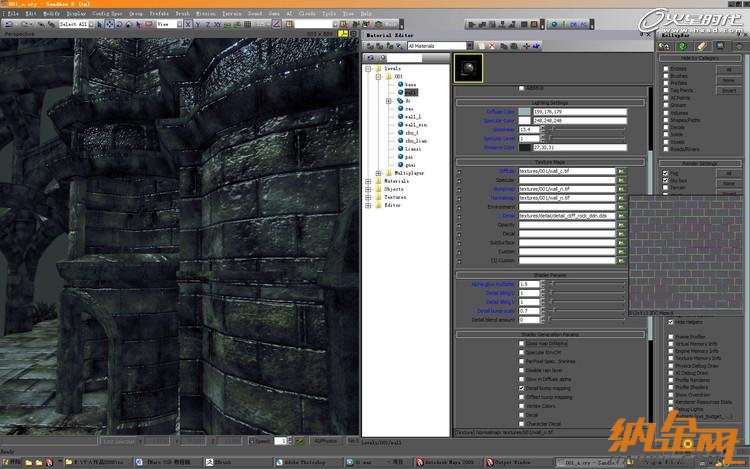The width and height of the screenshot is (750, 469).
Task: Open the Terrain menu
Action: pyautogui.click(x=232, y=13)
